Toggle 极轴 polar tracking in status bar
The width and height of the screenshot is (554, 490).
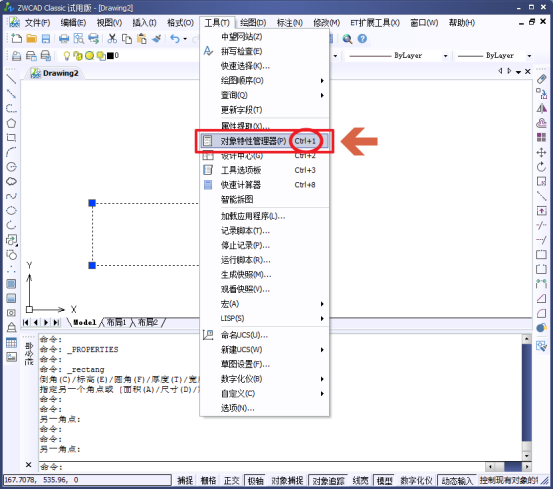[x=255, y=480]
